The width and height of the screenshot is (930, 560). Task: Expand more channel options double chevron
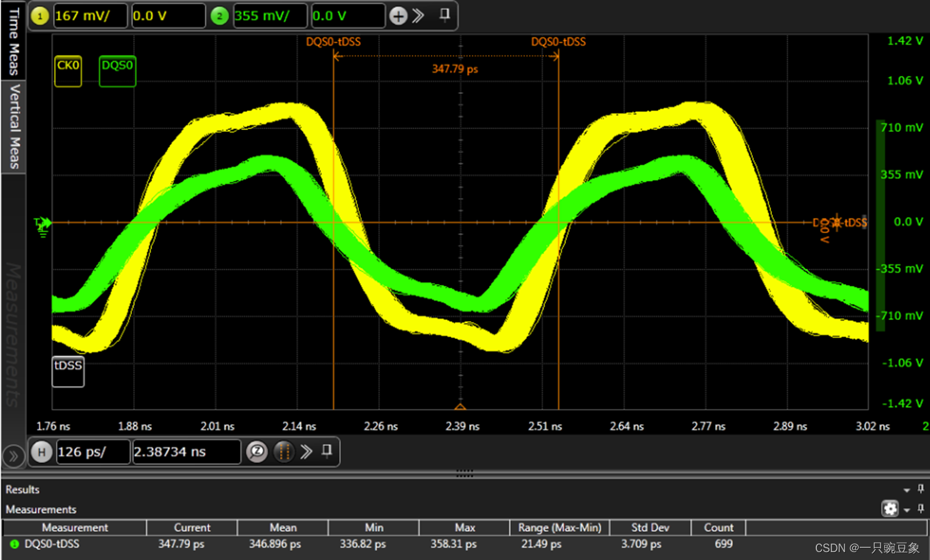[418, 16]
